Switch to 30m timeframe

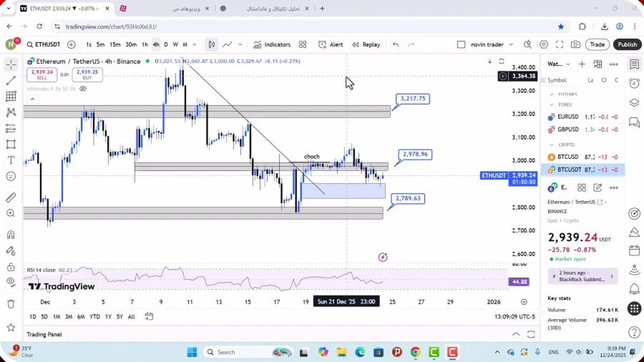click(131, 45)
